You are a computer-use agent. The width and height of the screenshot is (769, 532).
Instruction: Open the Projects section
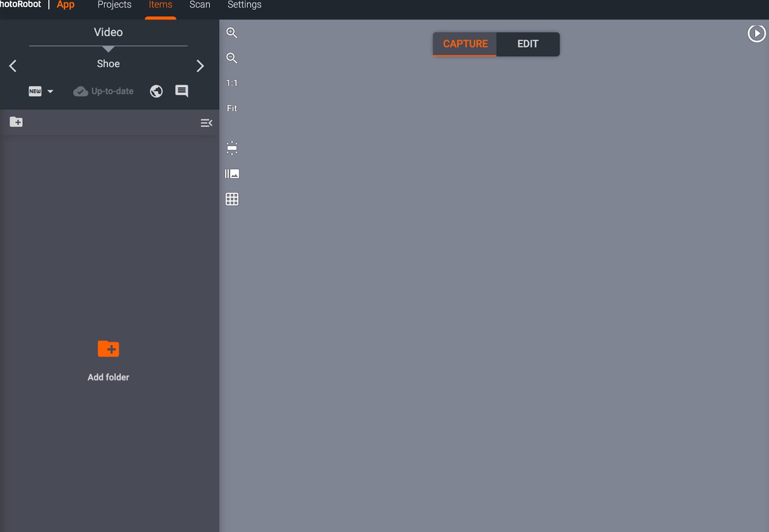click(114, 5)
